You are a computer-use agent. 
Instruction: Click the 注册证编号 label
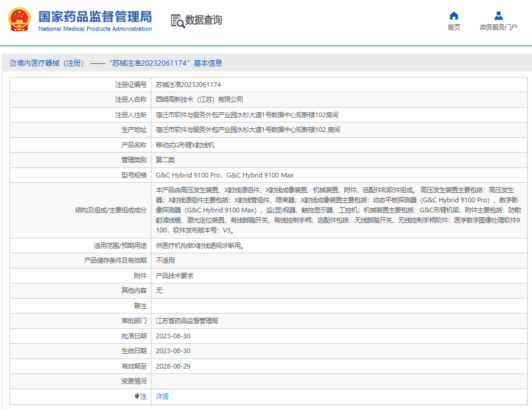(131, 85)
